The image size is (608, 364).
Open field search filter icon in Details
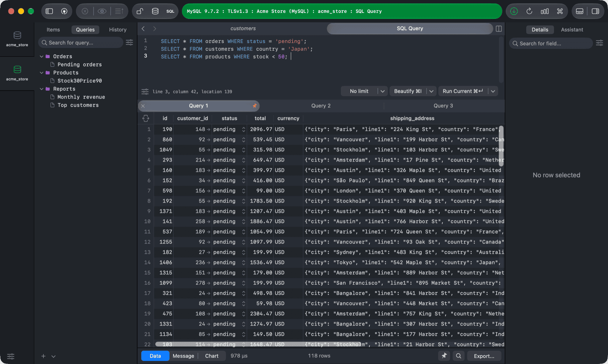[600, 43]
